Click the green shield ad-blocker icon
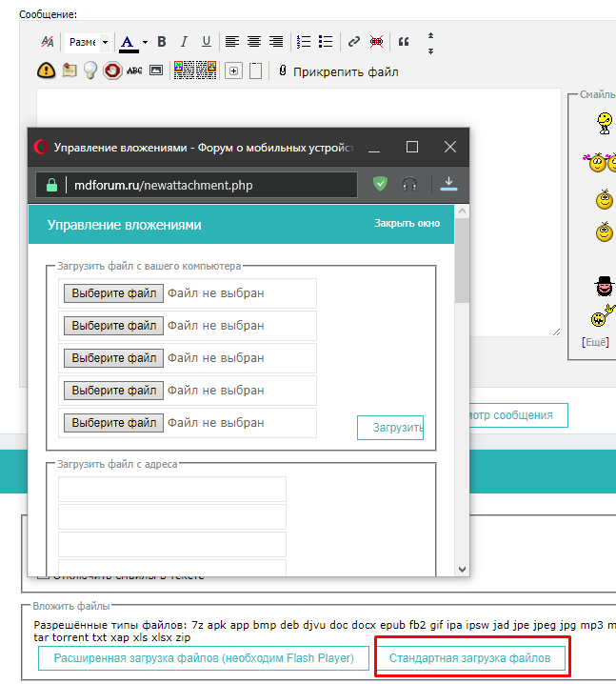616x684 pixels. coord(381,184)
